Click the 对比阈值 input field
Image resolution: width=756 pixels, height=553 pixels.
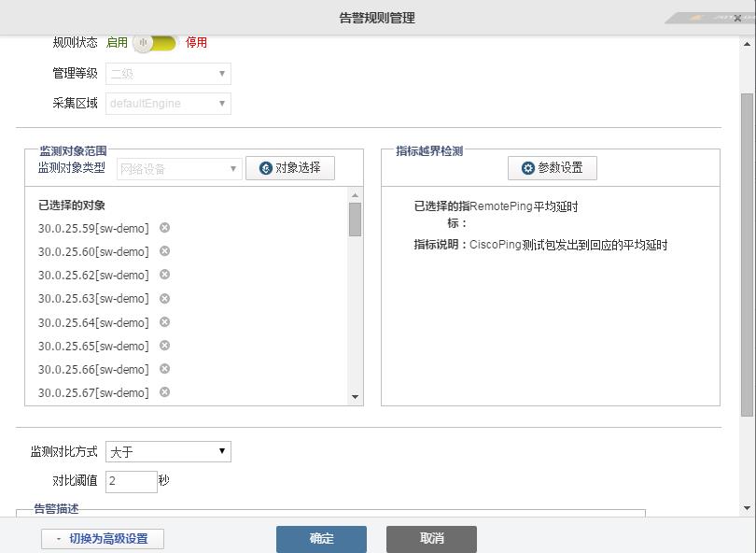[132, 482]
